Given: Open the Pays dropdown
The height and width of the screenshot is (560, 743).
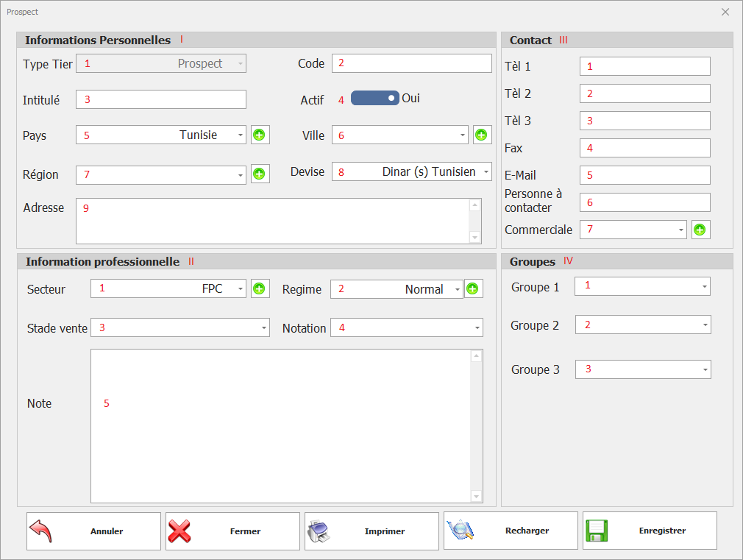Looking at the screenshot, I should pyautogui.click(x=241, y=135).
